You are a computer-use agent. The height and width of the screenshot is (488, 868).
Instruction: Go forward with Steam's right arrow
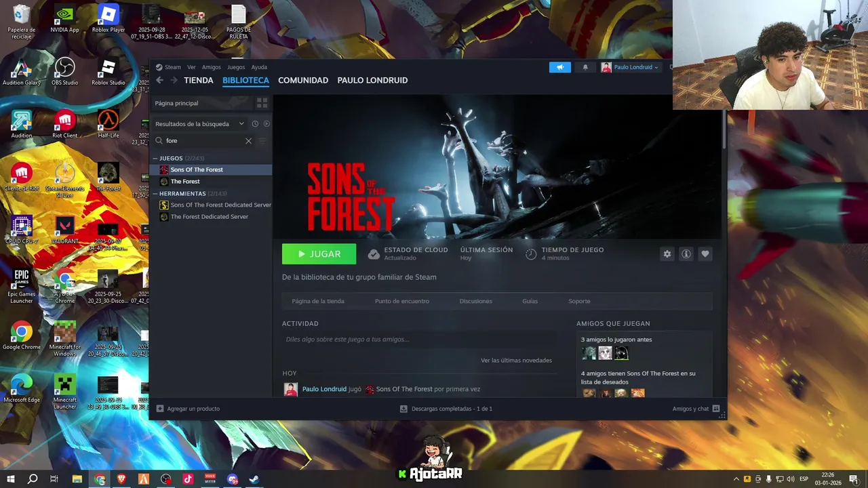coord(174,80)
